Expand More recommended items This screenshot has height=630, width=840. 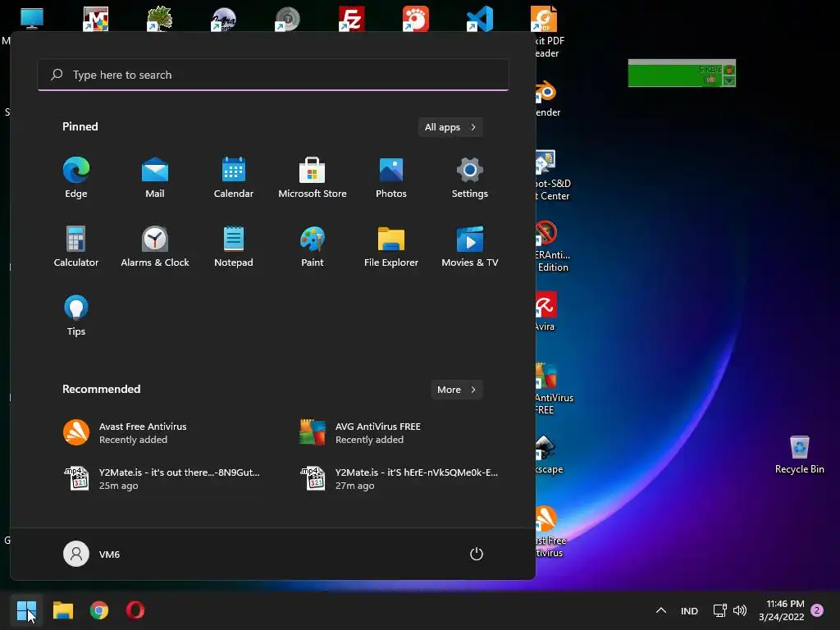(x=457, y=390)
